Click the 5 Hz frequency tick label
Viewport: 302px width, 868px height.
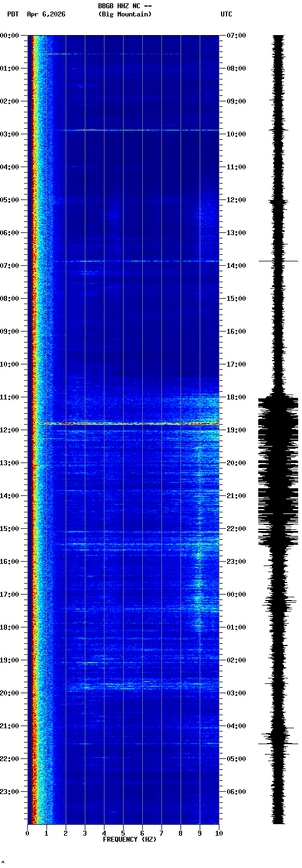pos(123,833)
